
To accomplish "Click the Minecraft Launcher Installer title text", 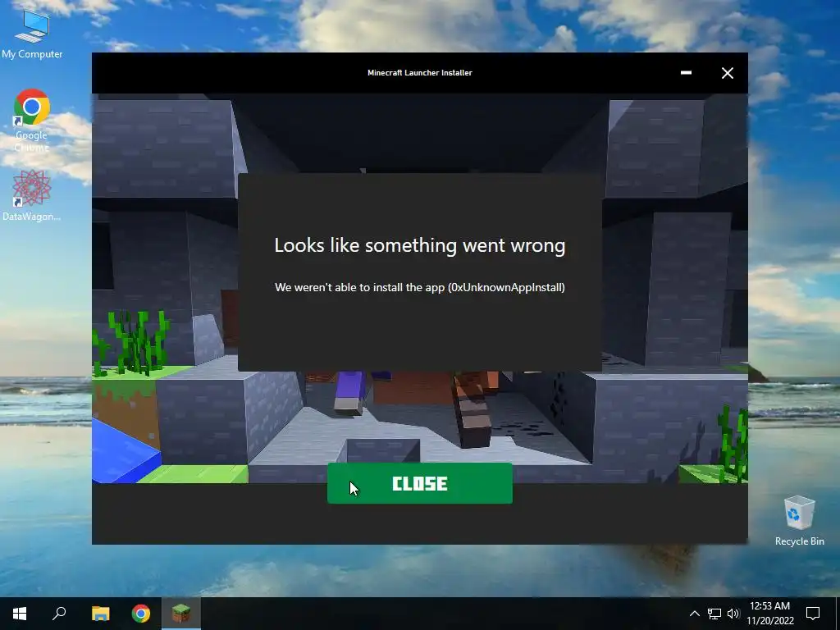I will (x=420, y=73).
